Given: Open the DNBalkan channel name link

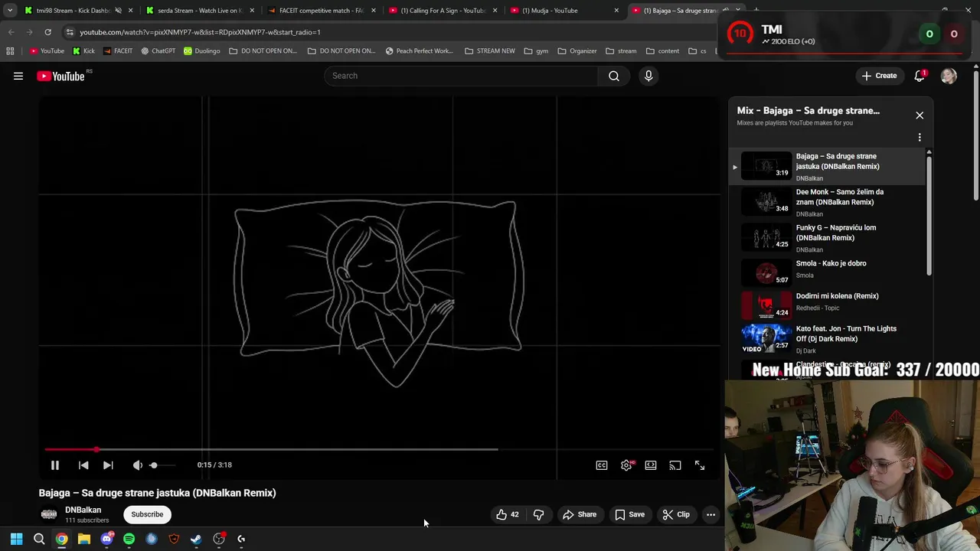Looking at the screenshot, I should (83, 510).
